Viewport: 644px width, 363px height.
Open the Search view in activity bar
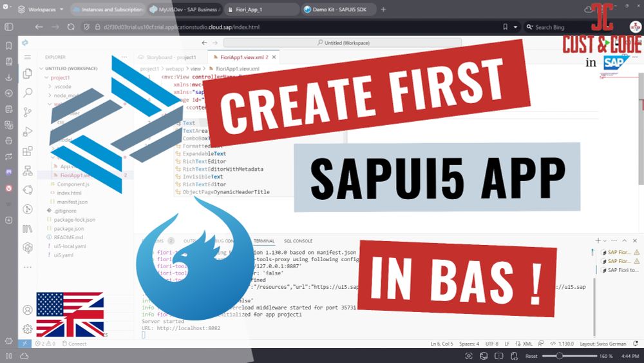(x=28, y=92)
